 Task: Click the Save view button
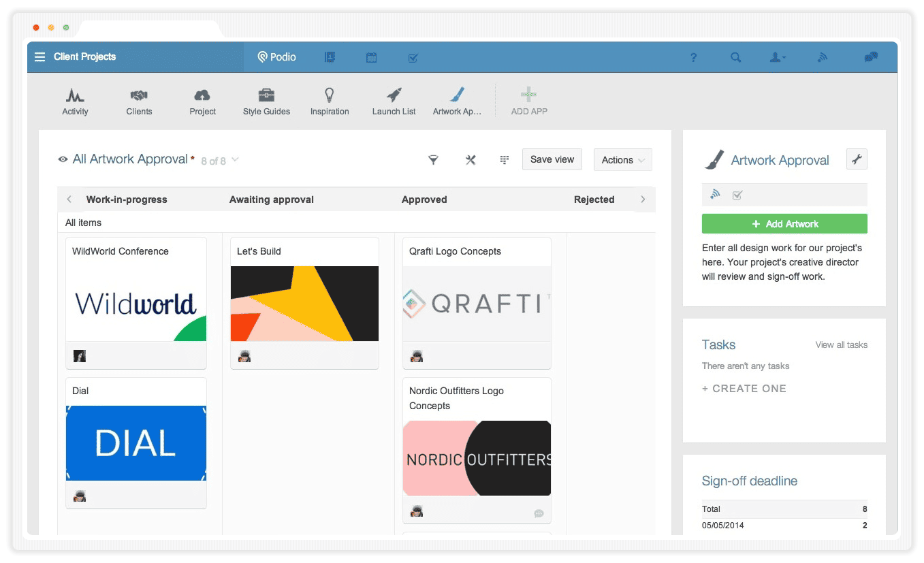click(x=552, y=159)
